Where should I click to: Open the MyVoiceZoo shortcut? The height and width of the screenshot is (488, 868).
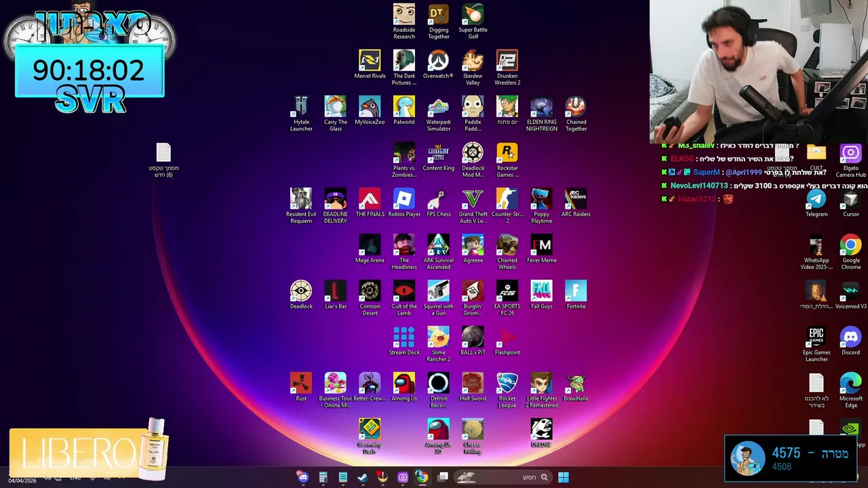pos(370,110)
